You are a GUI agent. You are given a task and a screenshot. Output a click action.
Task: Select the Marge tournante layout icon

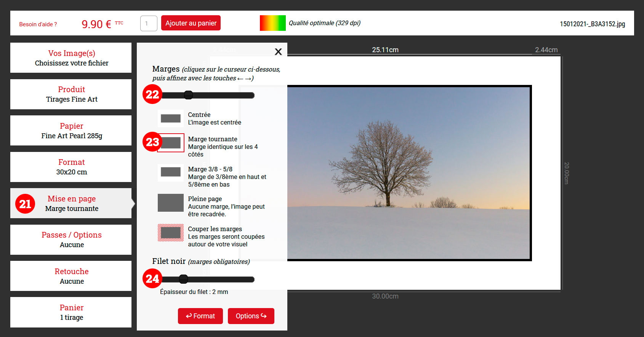pos(171,143)
